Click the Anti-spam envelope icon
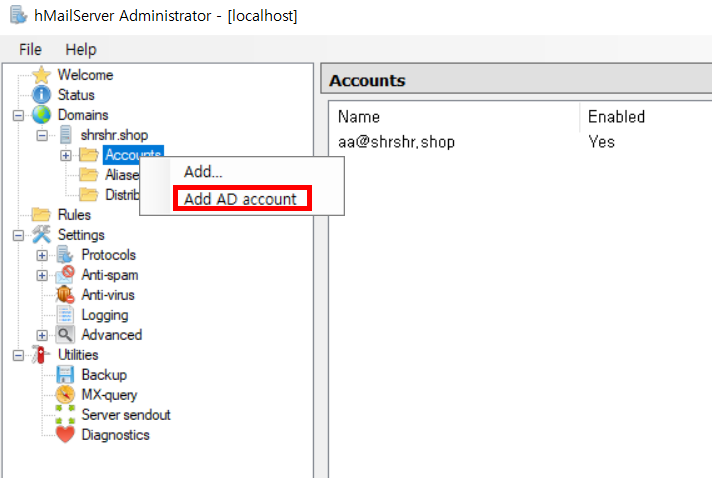This screenshot has height=478, width=712. (x=65, y=275)
